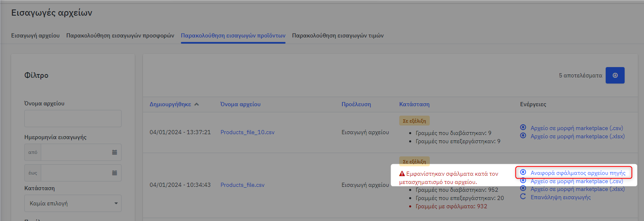Viewport: 644px width, 221px height.
Task: Open calendar icon in the 'από' date field
Action: [115, 152]
